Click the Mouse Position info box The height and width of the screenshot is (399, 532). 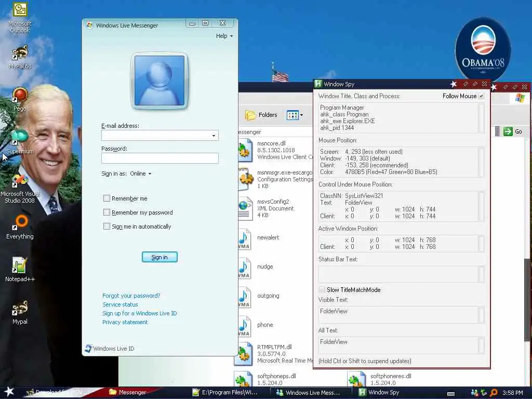point(401,162)
